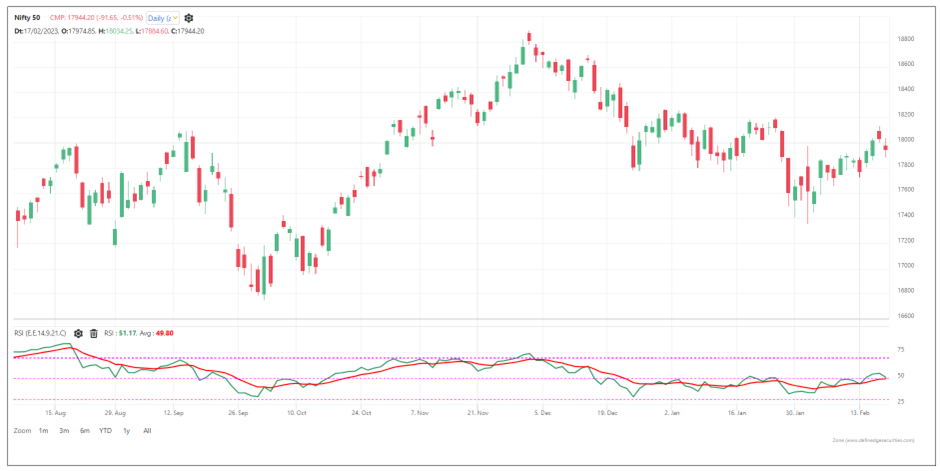The image size is (940, 471).
Task: Click the Nifty 50 symbol title
Action: (x=29, y=18)
